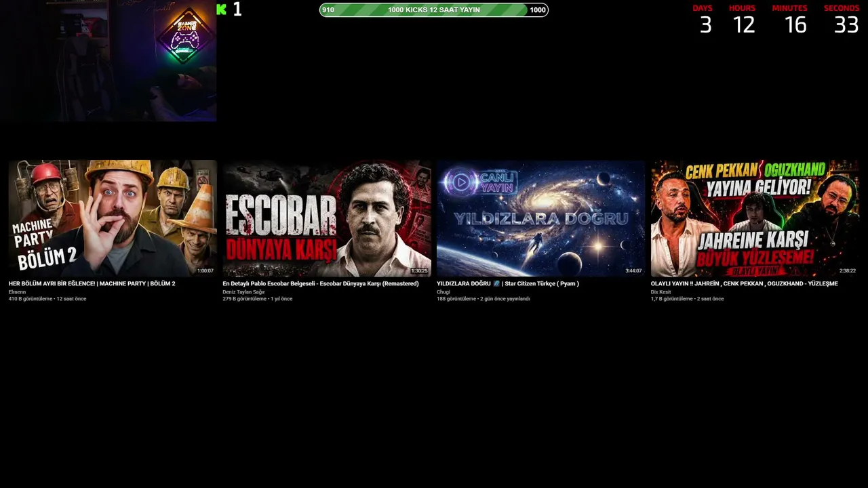Click the 910 current value on the goal bar
Screen dimensions: 868x488
[328, 10]
